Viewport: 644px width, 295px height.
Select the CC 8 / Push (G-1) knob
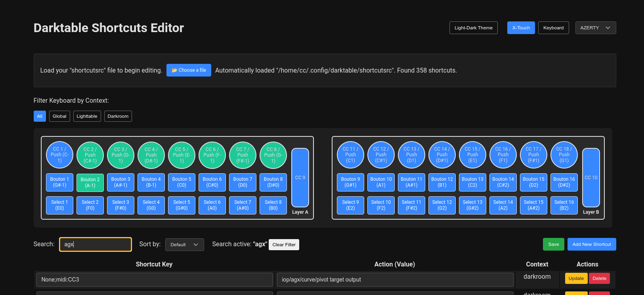[x=273, y=155]
